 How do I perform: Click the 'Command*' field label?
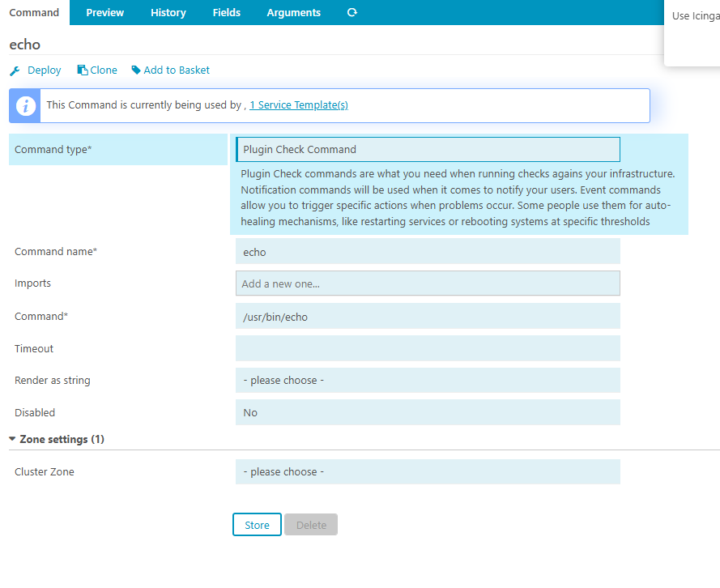coord(40,316)
